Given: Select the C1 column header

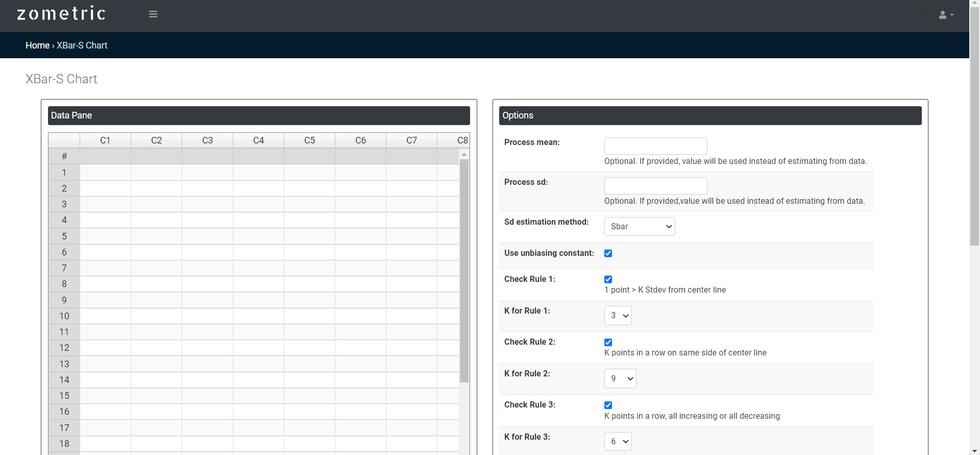Looking at the screenshot, I should click(105, 140).
